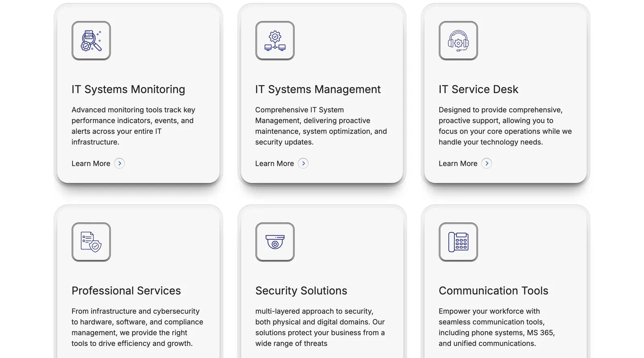Select the Security Solutions heading
The width and height of the screenshot is (644, 358).
coord(301,291)
